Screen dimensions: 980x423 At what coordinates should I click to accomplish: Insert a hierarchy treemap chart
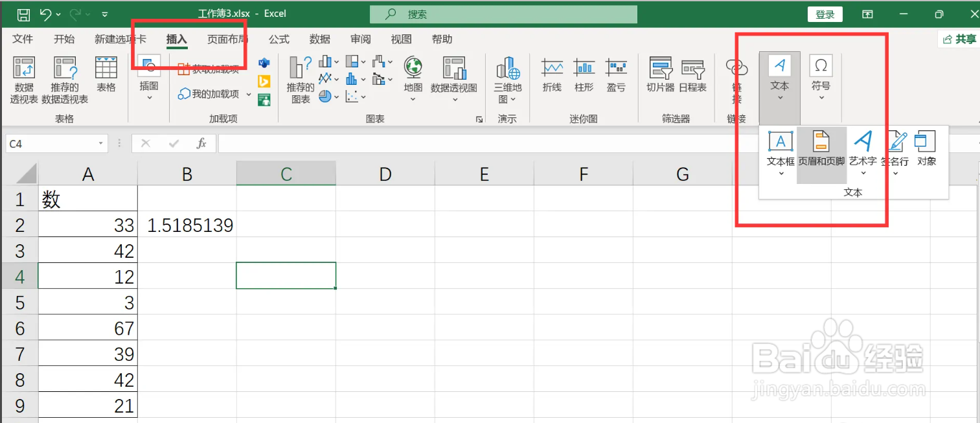coord(356,62)
